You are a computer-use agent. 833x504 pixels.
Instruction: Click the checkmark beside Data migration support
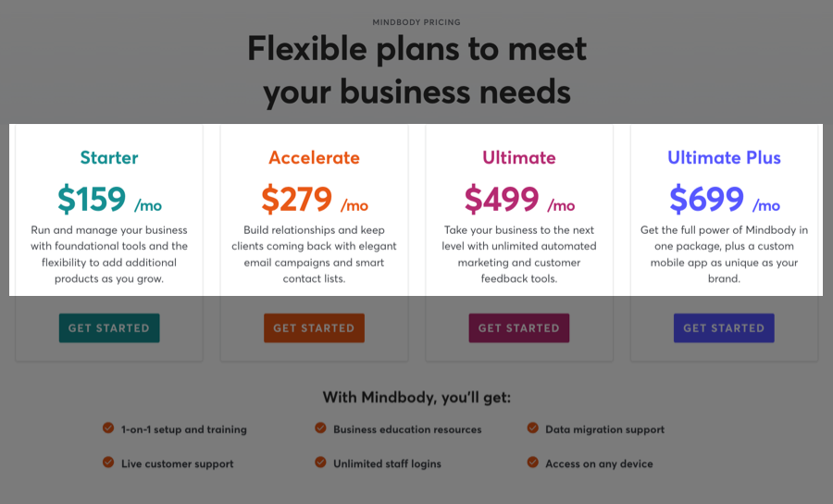[533, 428]
